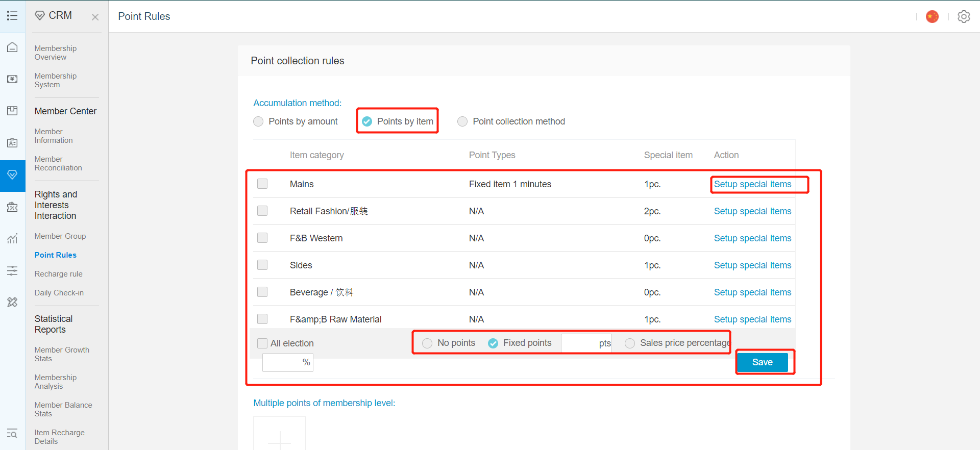Select the Fixed points radio option

click(493, 343)
